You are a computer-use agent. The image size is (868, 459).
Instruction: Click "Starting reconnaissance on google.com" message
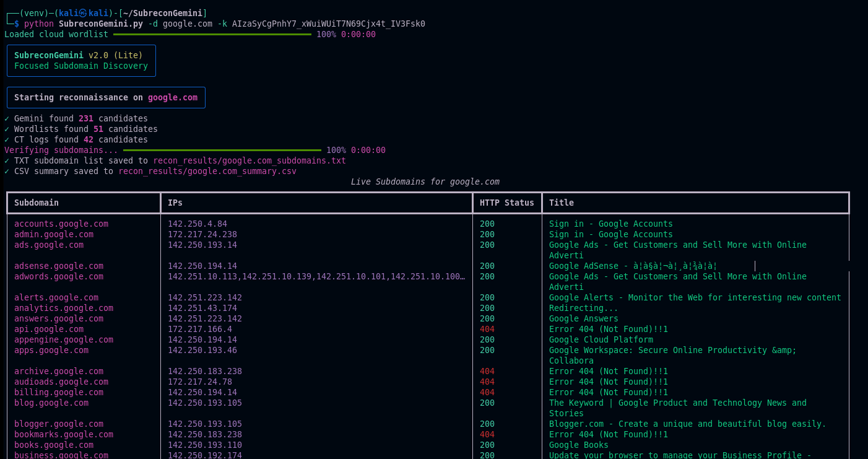(x=106, y=97)
